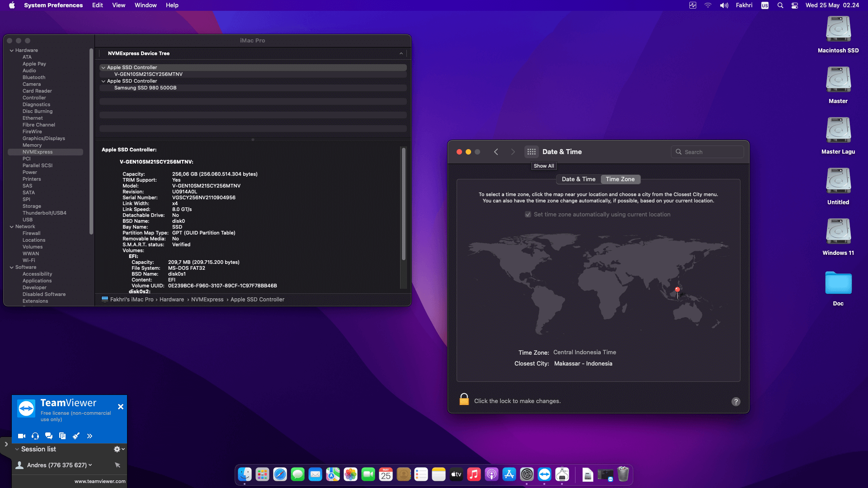868x488 pixels.
Task: Open volume control in menu bar
Action: tap(724, 5)
